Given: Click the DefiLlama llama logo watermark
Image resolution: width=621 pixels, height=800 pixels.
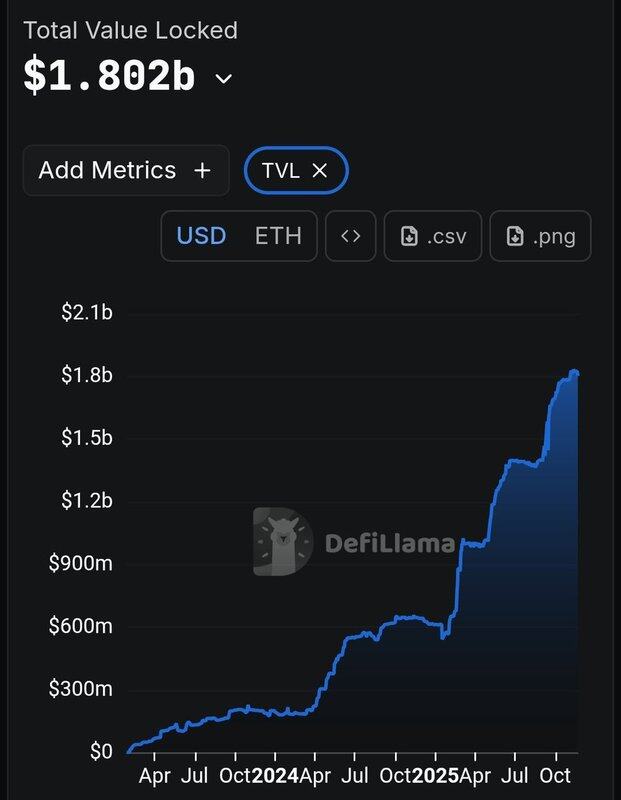Looking at the screenshot, I should coord(282,542).
